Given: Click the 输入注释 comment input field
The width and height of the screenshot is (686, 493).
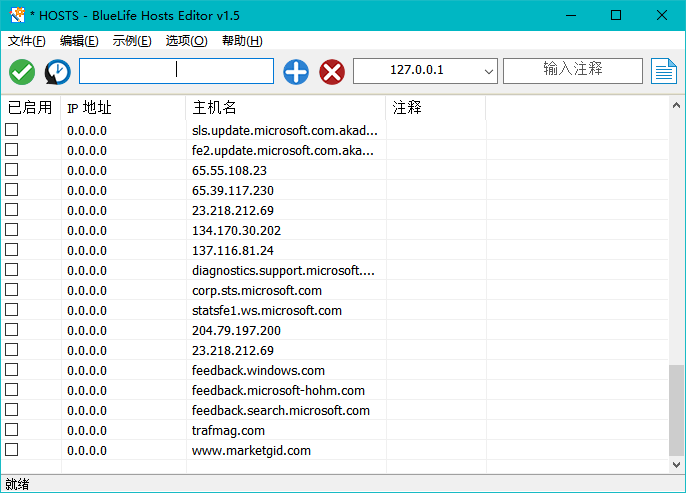Looking at the screenshot, I should tap(573, 71).
